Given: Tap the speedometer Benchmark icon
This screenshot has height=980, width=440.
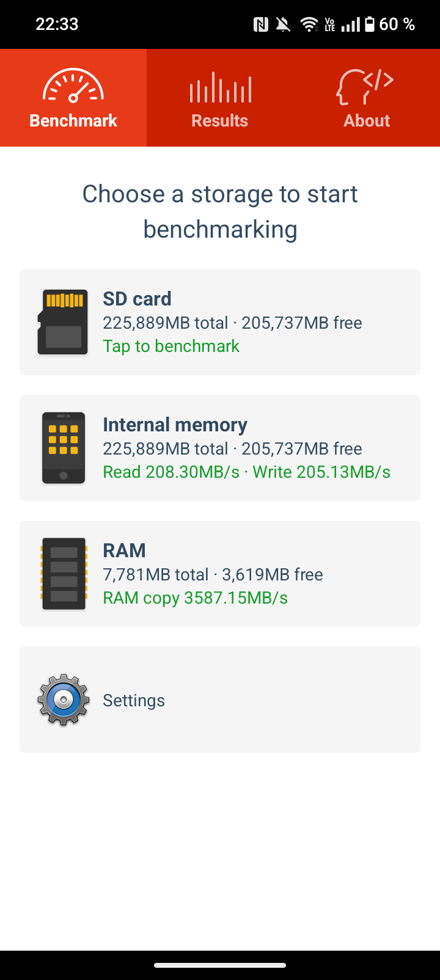Looking at the screenshot, I should click(x=73, y=86).
